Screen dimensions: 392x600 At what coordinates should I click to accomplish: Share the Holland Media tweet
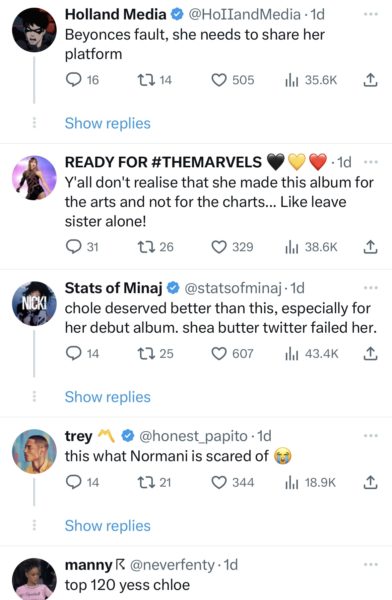tap(370, 80)
